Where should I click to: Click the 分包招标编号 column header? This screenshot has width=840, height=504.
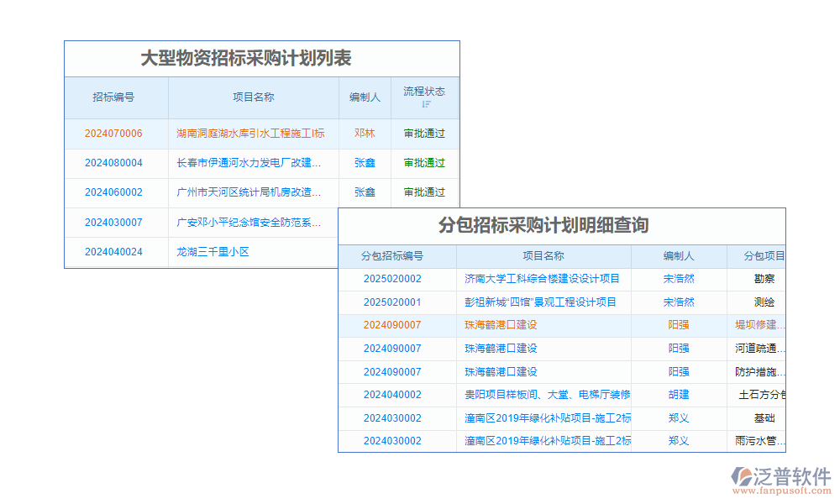coord(395,256)
